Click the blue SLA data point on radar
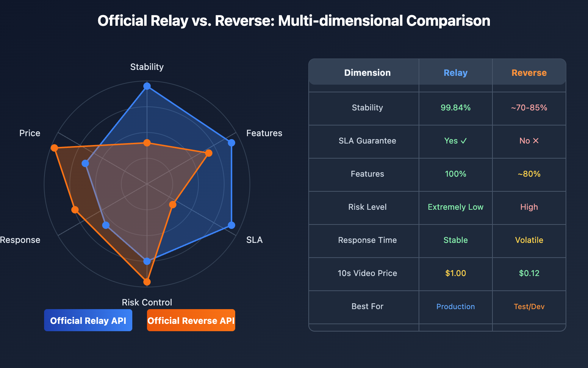588x368 pixels. (x=232, y=225)
